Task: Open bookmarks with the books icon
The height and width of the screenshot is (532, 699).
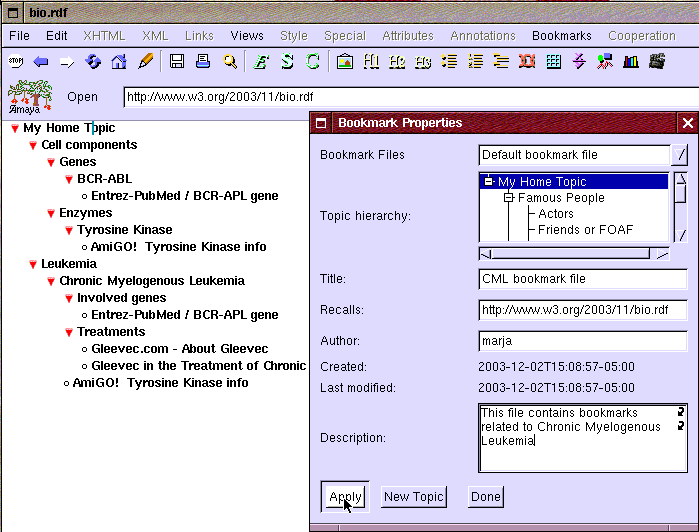Action: click(x=631, y=62)
